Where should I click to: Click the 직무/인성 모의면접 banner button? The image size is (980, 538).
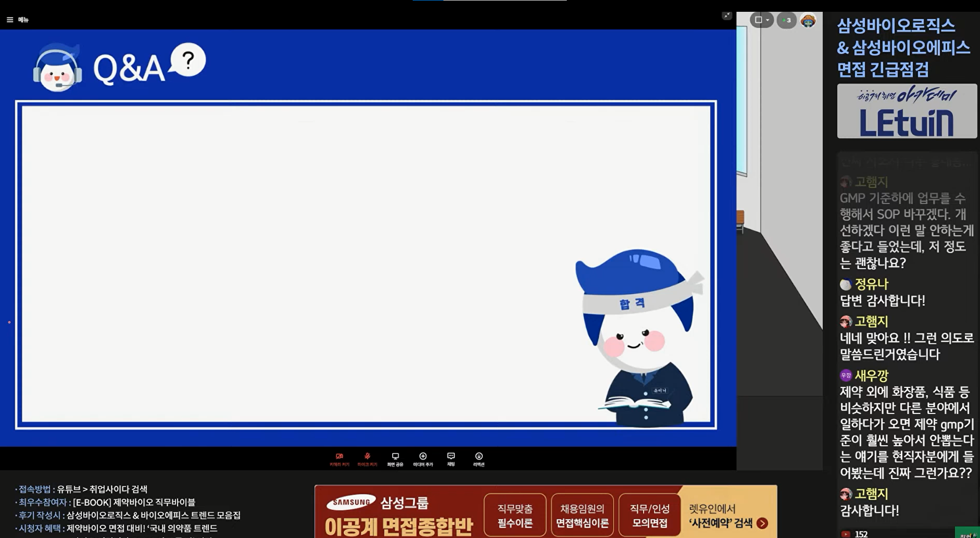pyautogui.click(x=649, y=515)
